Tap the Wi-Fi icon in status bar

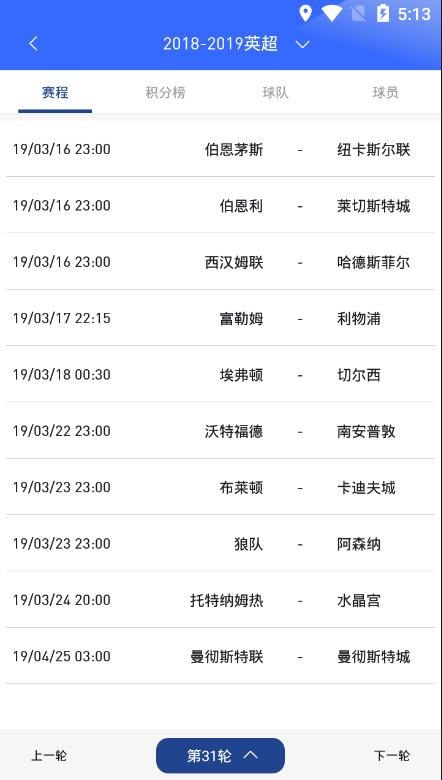332,14
